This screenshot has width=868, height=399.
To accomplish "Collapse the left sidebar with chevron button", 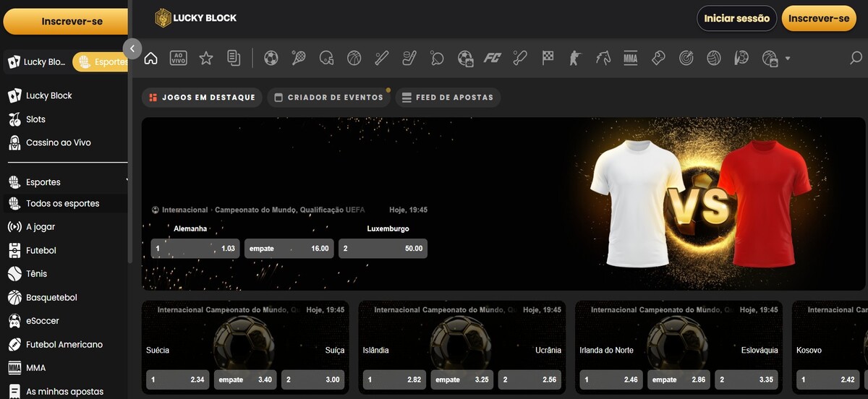I will click(x=132, y=48).
